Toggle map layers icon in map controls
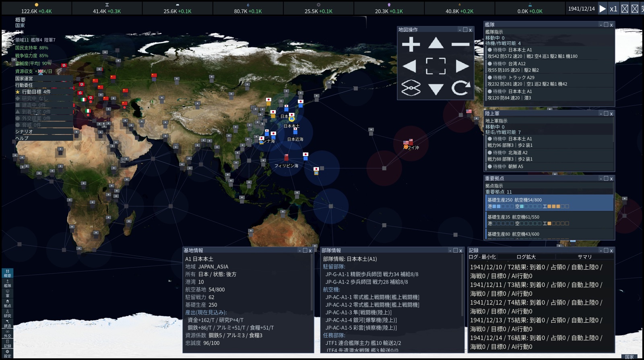644x360 pixels. point(411,88)
